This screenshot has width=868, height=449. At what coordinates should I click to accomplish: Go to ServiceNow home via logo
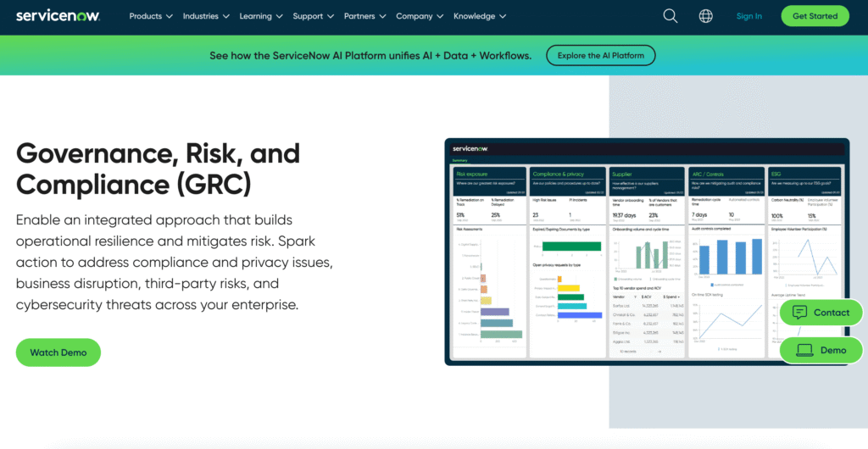[x=58, y=16]
